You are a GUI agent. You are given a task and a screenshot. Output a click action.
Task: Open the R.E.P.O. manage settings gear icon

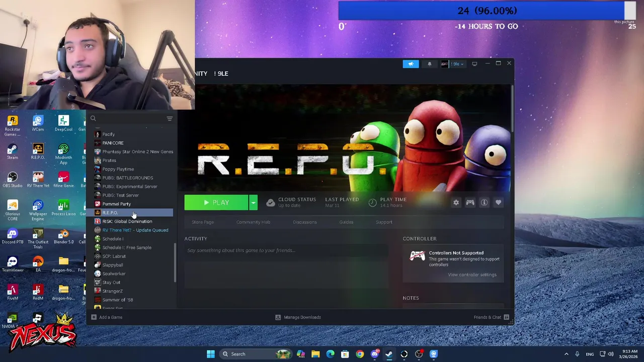coord(456,203)
